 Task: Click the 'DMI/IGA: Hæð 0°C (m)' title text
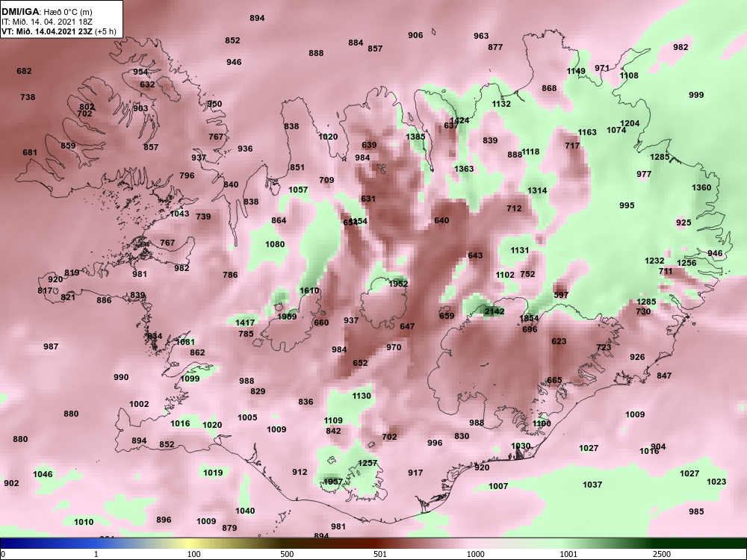46,12
